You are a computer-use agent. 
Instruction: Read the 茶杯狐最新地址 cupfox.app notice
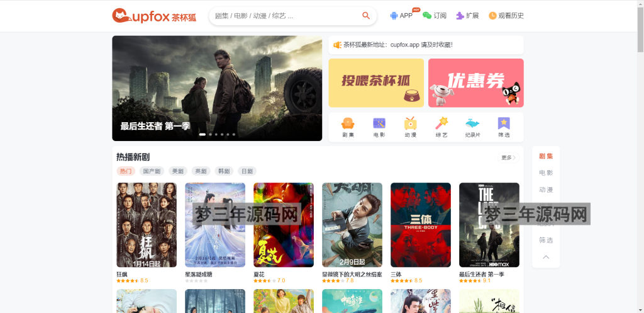(x=398, y=45)
